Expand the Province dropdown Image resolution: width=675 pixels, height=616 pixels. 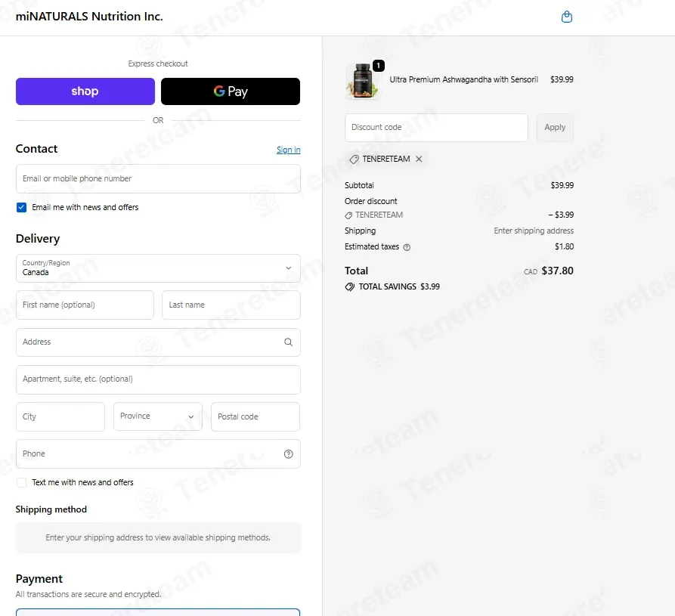[157, 416]
